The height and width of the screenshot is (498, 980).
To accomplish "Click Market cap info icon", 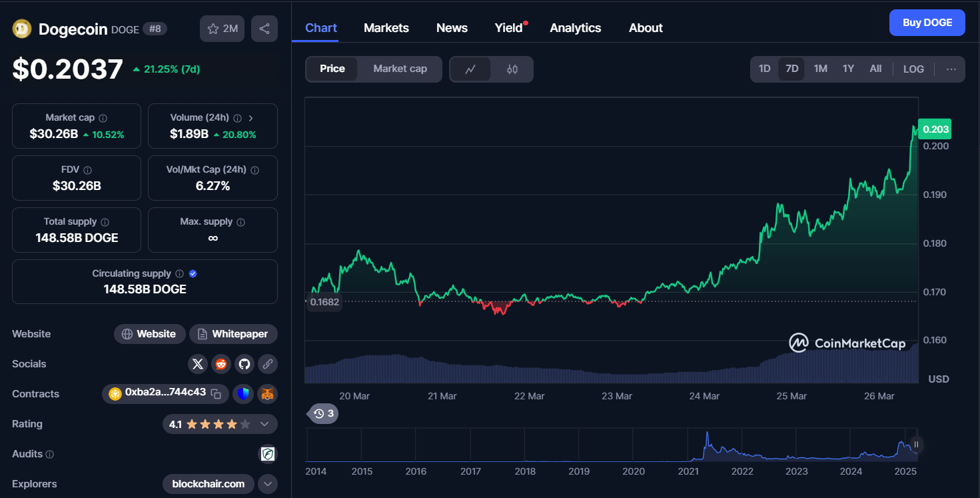I will point(103,118).
